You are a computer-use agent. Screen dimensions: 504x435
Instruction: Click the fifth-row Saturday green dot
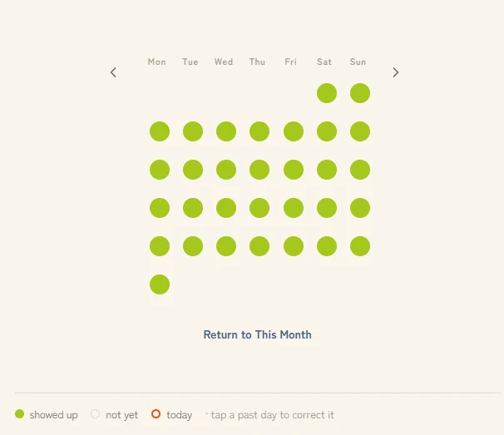tap(327, 246)
